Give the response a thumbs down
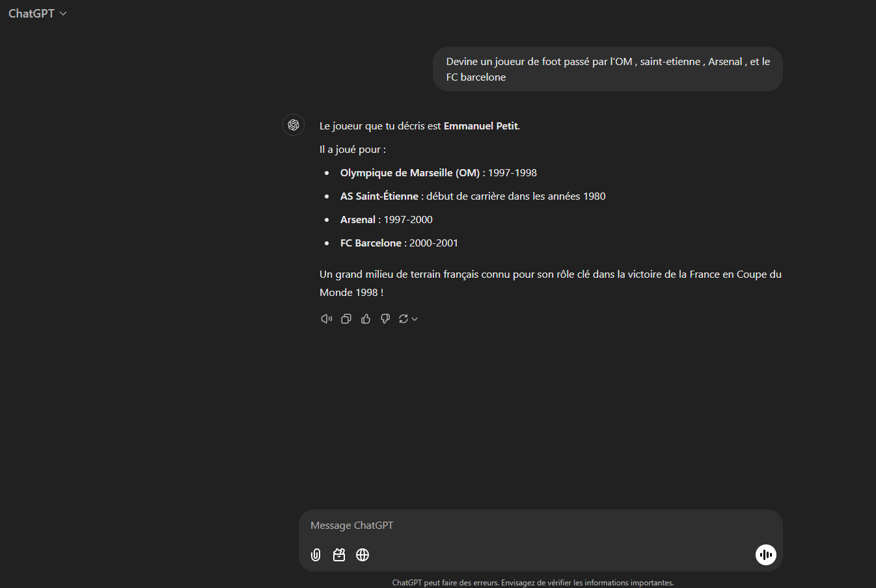The image size is (876, 588). coord(385,319)
